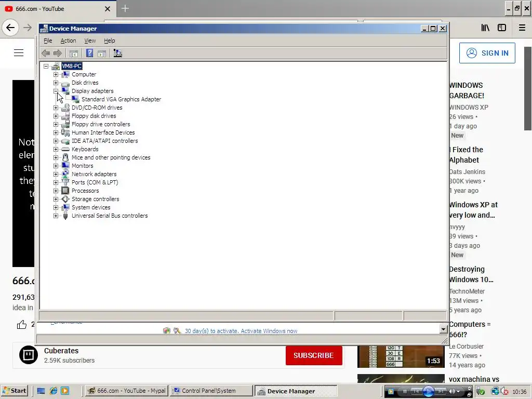Click Show Desktop icon in Quick Launch

coord(41,391)
